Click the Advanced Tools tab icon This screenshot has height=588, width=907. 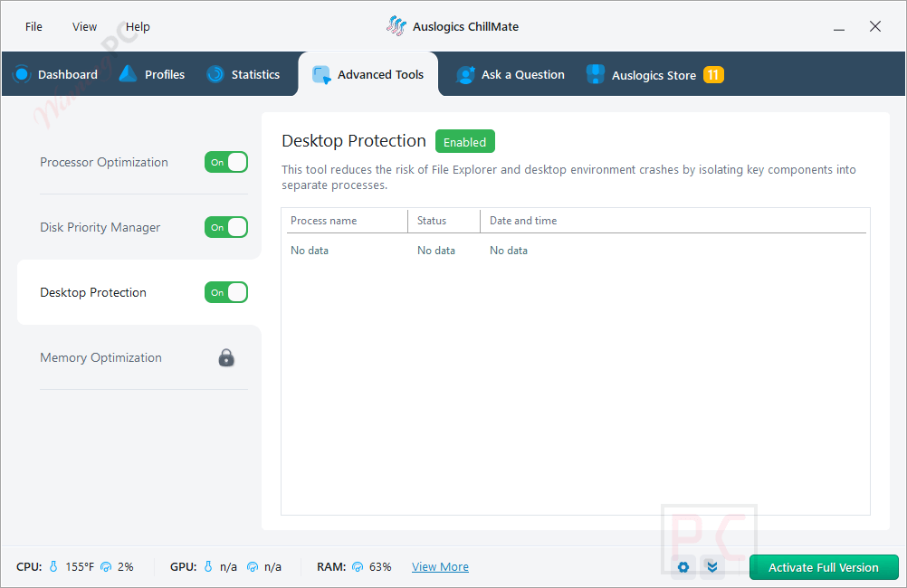[321, 74]
